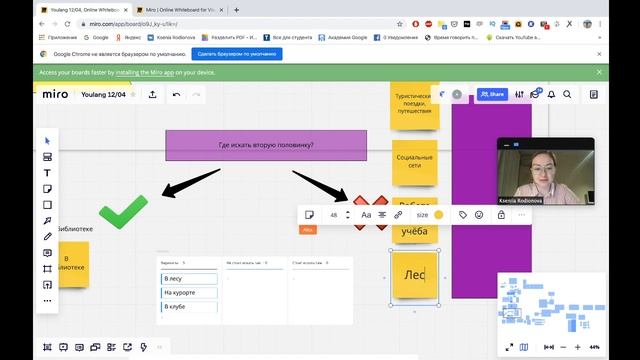Enter fullscreen using the expand arrows icon
Viewport: 640px width, 360px height.
point(509,347)
